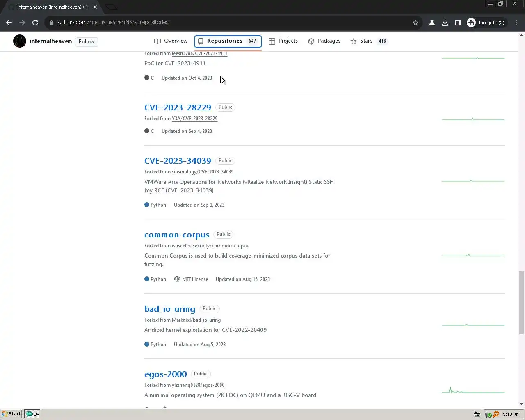Open the common-corpus repository
The image size is (525, 420).
(177, 235)
